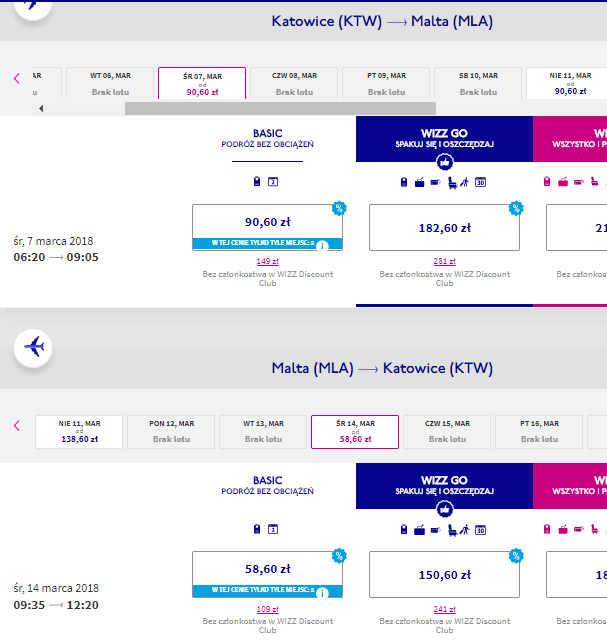This screenshot has height=640, width=607.
Task: Click outbound BASIC online check-in calendar icon
Action: point(273,182)
